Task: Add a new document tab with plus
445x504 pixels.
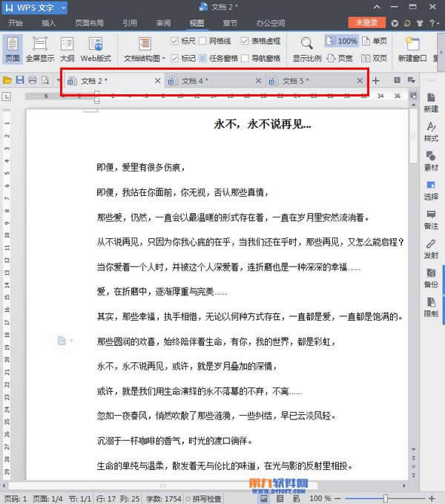Action: click(x=376, y=80)
